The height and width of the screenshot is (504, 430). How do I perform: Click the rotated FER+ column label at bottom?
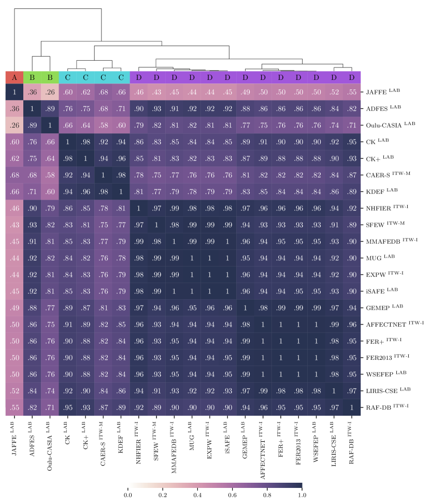[x=280, y=439]
